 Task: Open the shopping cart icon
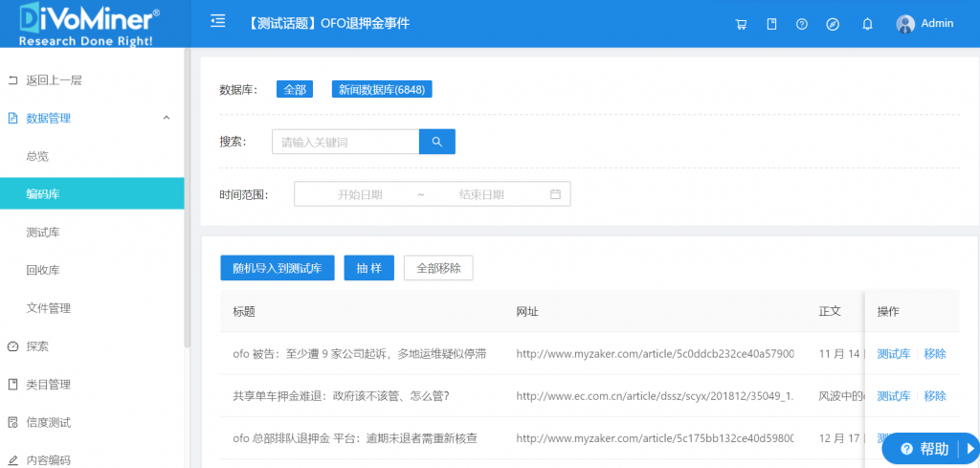742,24
